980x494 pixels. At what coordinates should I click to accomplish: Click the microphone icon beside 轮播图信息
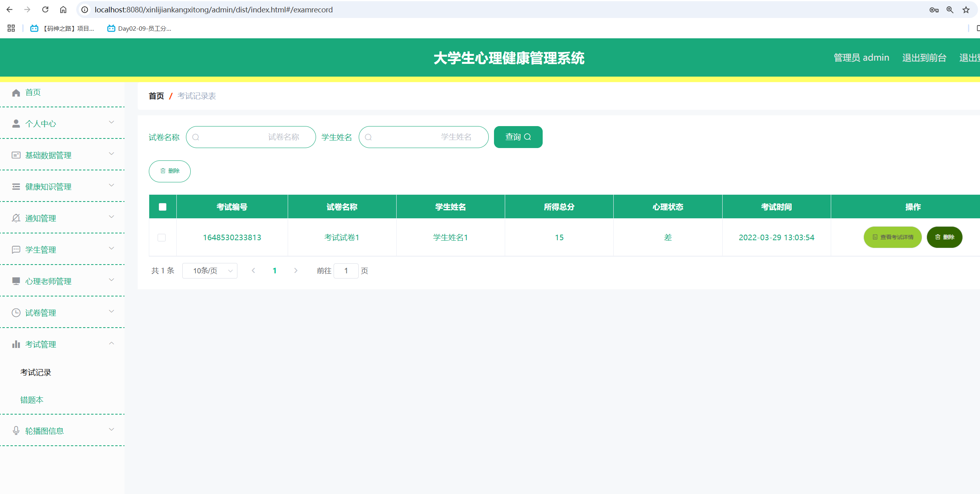[16, 431]
